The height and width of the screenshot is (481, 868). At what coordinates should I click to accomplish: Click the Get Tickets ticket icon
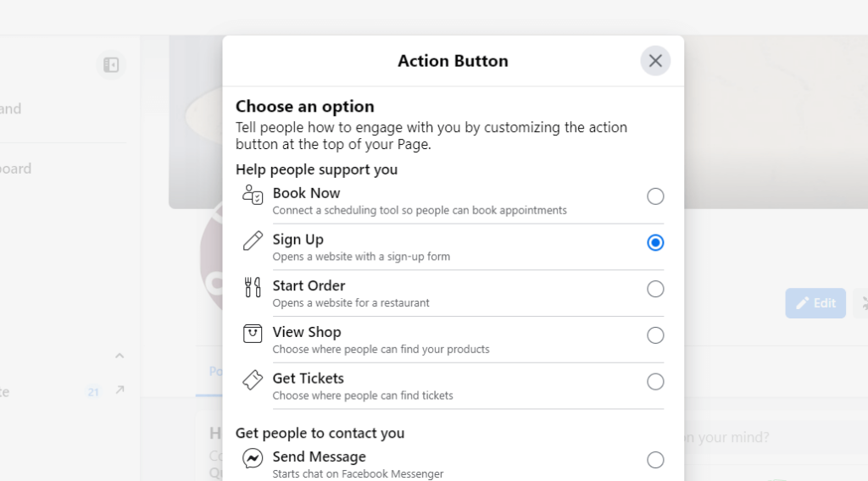[x=253, y=380]
